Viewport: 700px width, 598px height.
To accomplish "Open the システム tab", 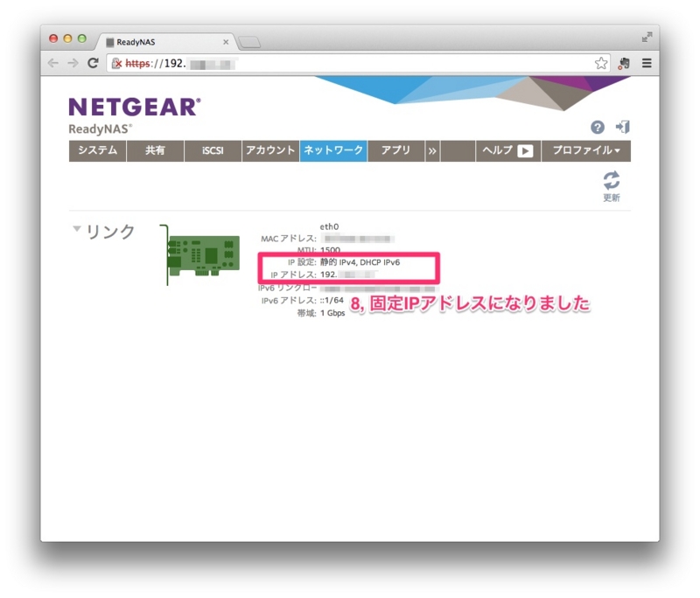I will 98,150.
